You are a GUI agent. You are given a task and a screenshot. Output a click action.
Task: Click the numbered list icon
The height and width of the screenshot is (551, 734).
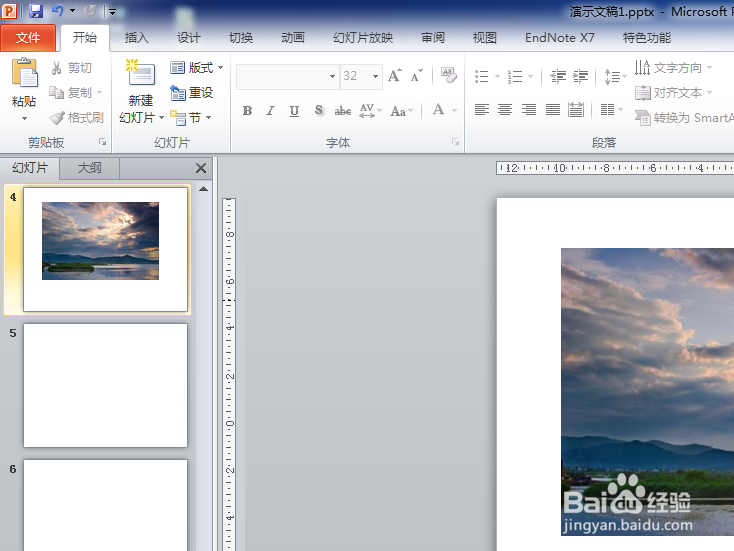(x=514, y=76)
